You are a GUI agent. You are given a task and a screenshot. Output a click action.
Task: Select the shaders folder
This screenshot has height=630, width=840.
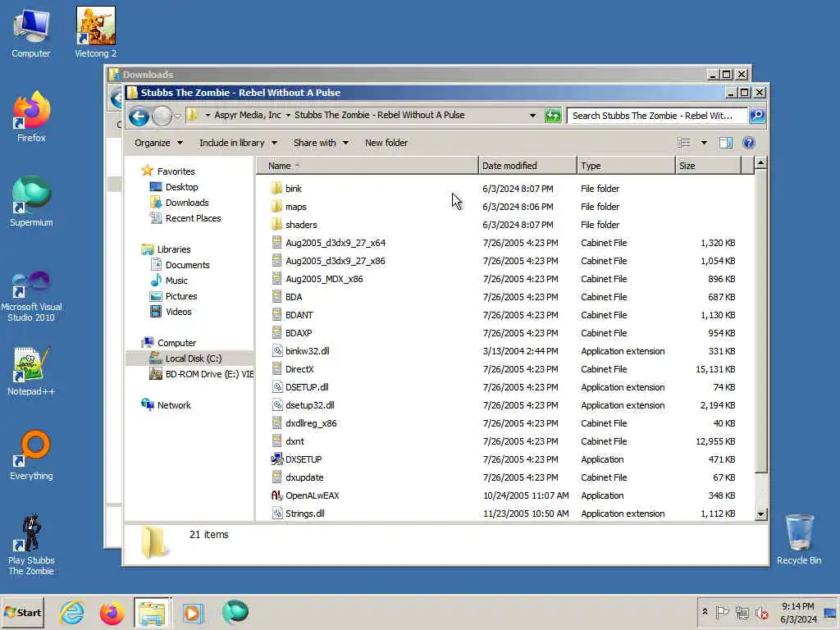pos(301,225)
